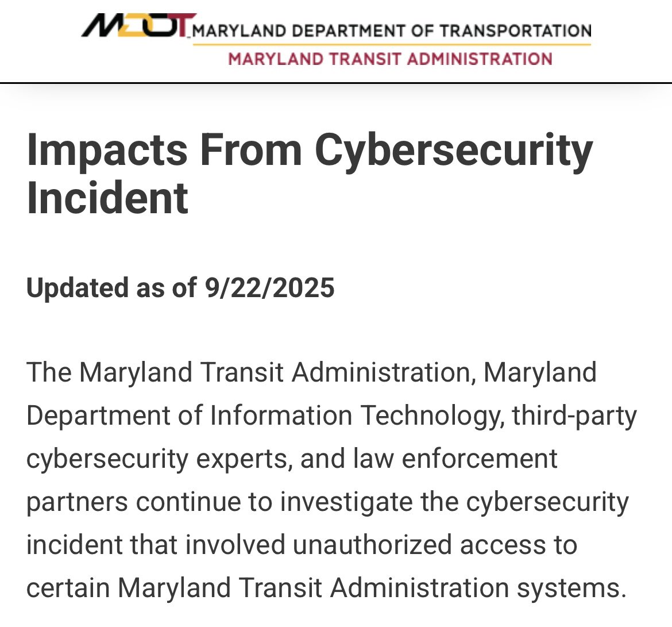Click the word 'Incident' in the heading
672x627 pixels.
[x=107, y=198]
